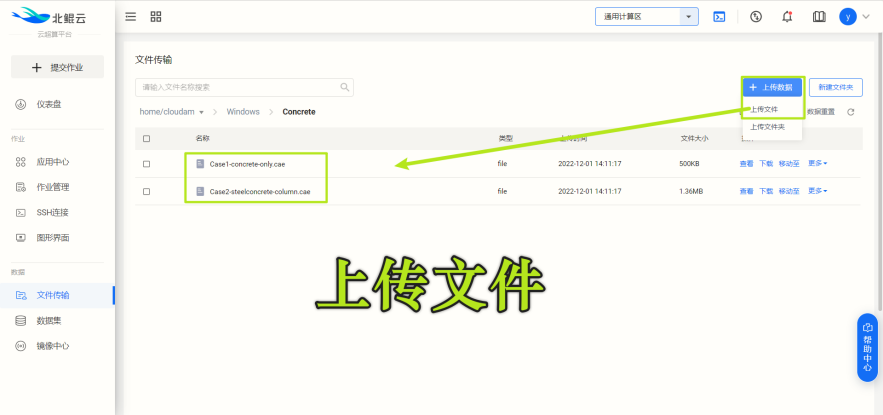The height and width of the screenshot is (415, 883).
Task: Click 下载 for Case1-concrete-only.cae
Action: pos(766,163)
